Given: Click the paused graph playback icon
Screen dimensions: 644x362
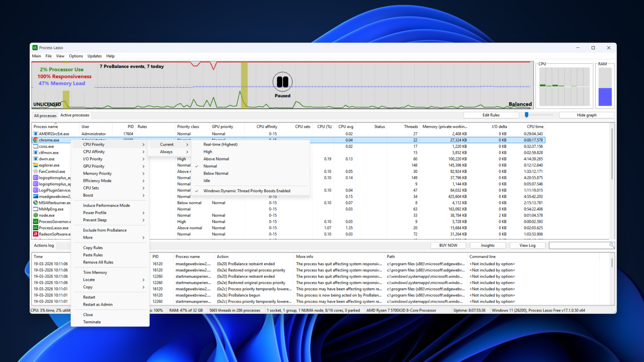Looking at the screenshot, I should tap(282, 82).
